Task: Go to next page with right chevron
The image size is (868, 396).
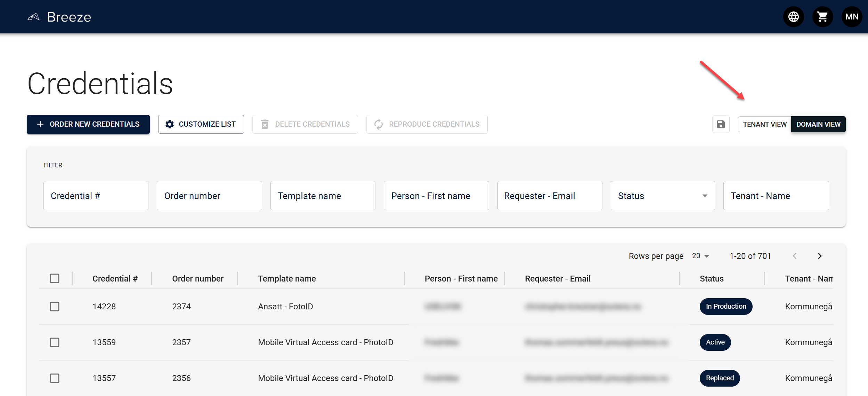Action: coord(820,256)
